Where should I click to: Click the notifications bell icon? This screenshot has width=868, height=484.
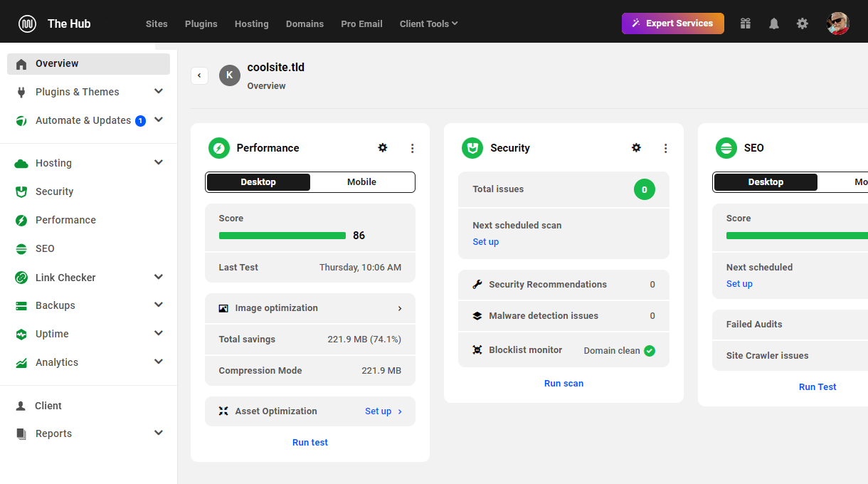click(x=774, y=23)
